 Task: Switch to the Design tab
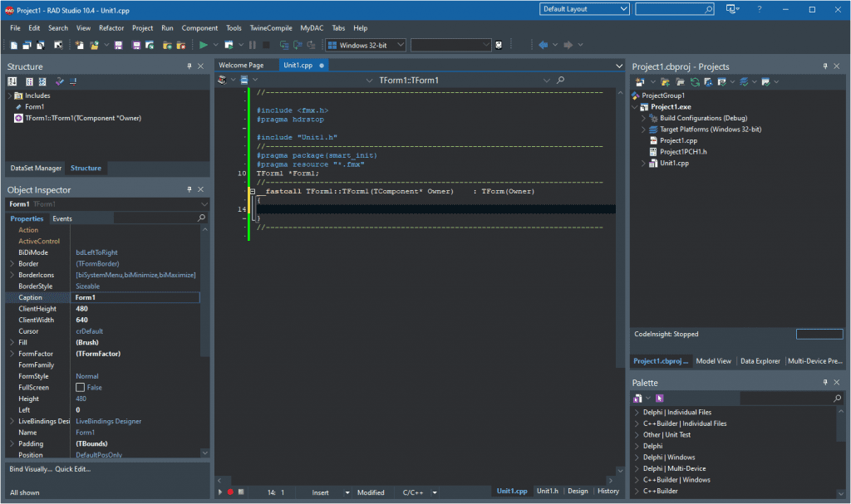point(578,491)
